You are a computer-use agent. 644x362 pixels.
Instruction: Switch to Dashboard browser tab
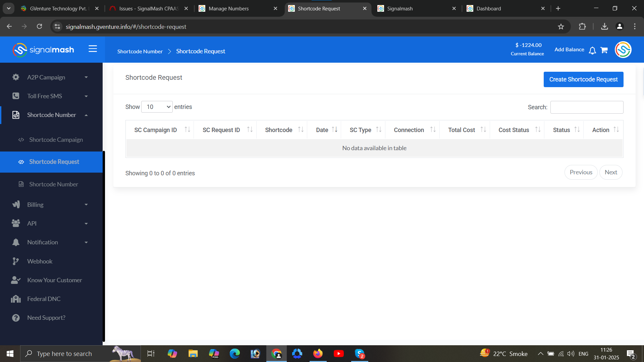[506, 8]
